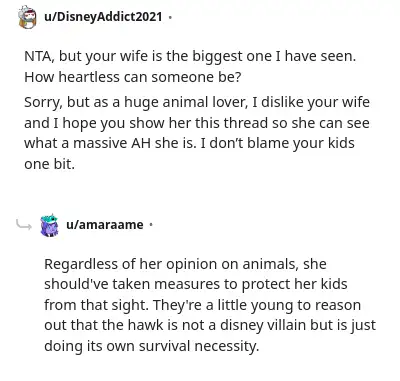Open the u/amaraame profile link
This screenshot has width=400, height=381.
105,225
